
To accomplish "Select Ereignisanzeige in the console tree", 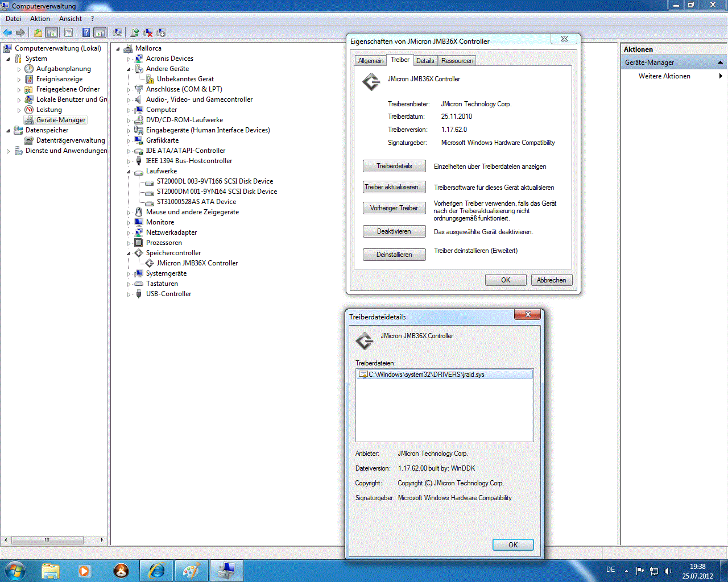I will [59, 79].
